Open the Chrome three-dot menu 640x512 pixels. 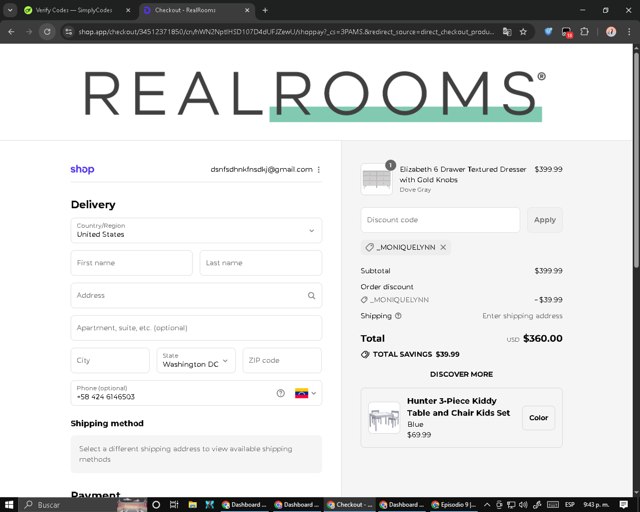point(629,32)
